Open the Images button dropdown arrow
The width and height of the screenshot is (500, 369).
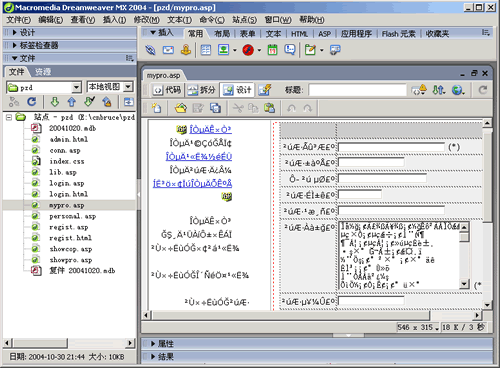point(235,50)
